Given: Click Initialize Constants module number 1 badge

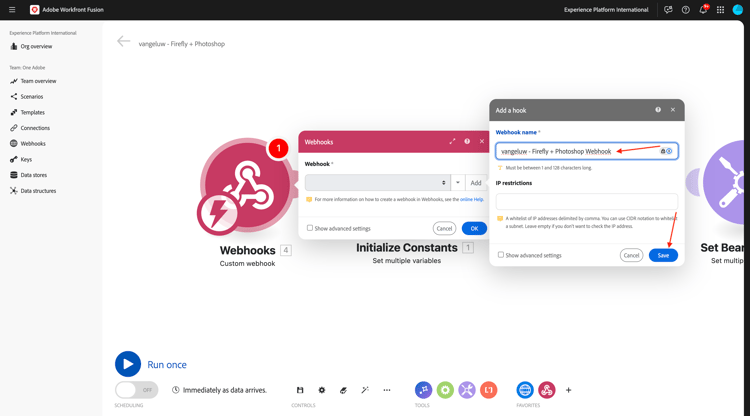Looking at the screenshot, I should pyautogui.click(x=468, y=248).
